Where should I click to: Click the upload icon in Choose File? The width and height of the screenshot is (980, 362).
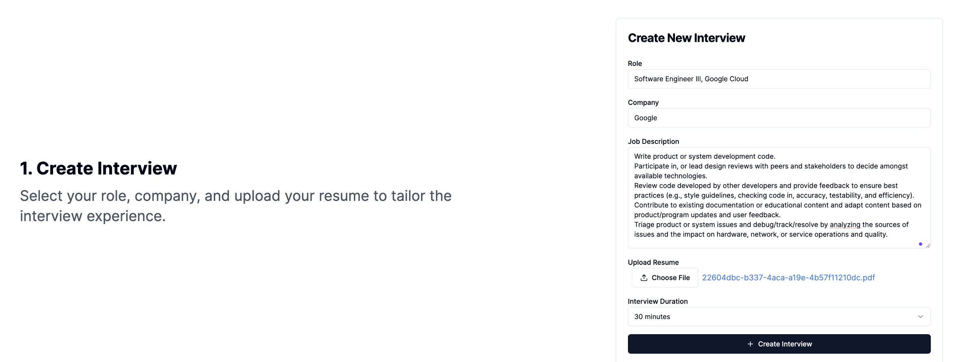coord(644,277)
